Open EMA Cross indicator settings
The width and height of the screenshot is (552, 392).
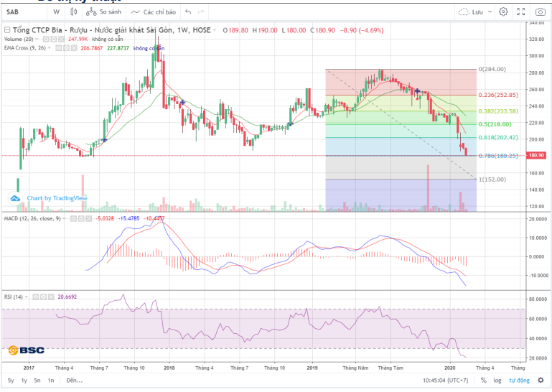[66, 48]
